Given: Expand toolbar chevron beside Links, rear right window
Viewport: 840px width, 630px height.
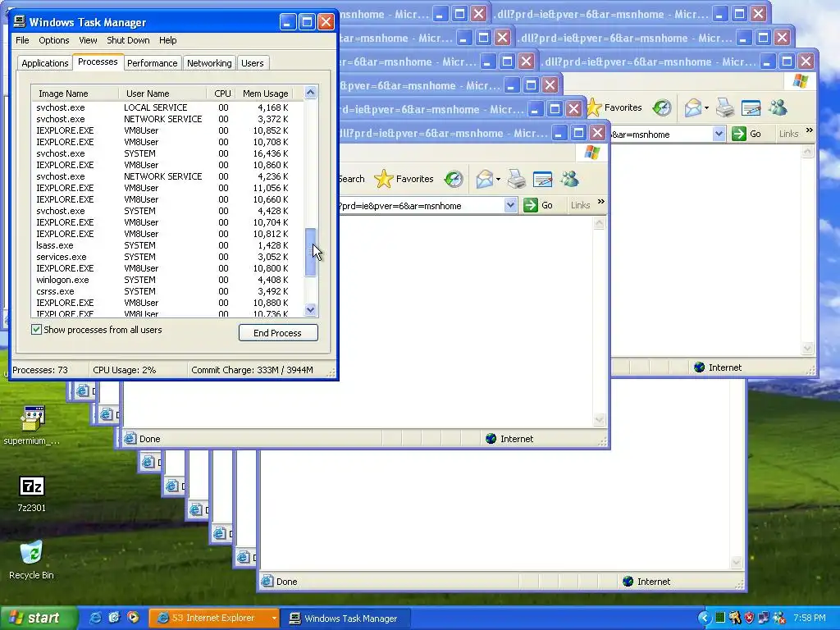Looking at the screenshot, I should click(810, 130).
